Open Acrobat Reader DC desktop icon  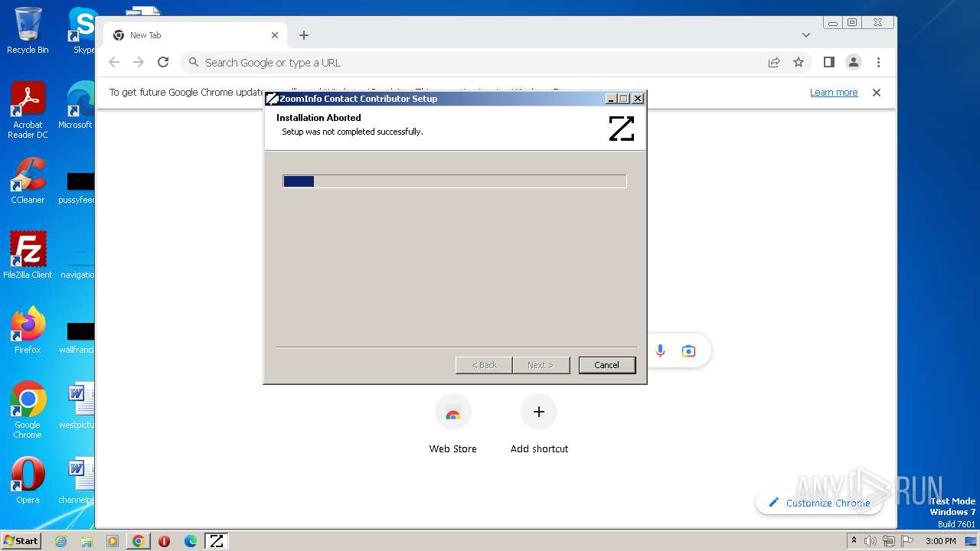pyautogui.click(x=28, y=110)
